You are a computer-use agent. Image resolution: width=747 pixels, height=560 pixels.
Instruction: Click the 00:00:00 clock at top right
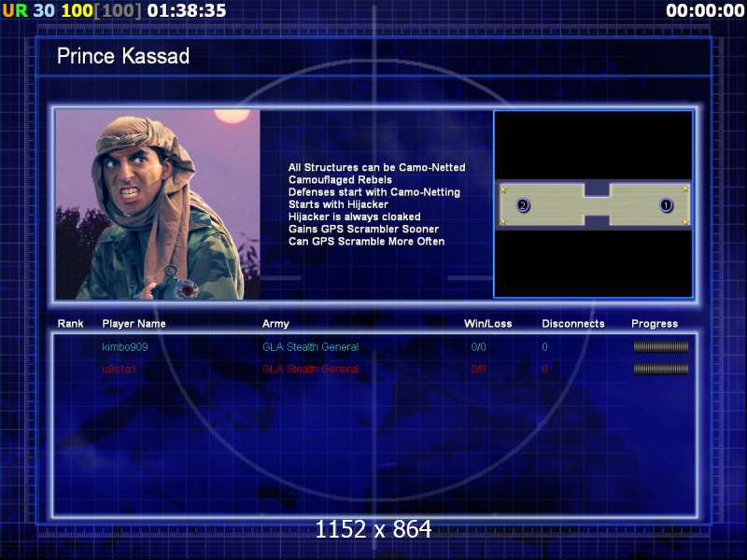(x=705, y=10)
